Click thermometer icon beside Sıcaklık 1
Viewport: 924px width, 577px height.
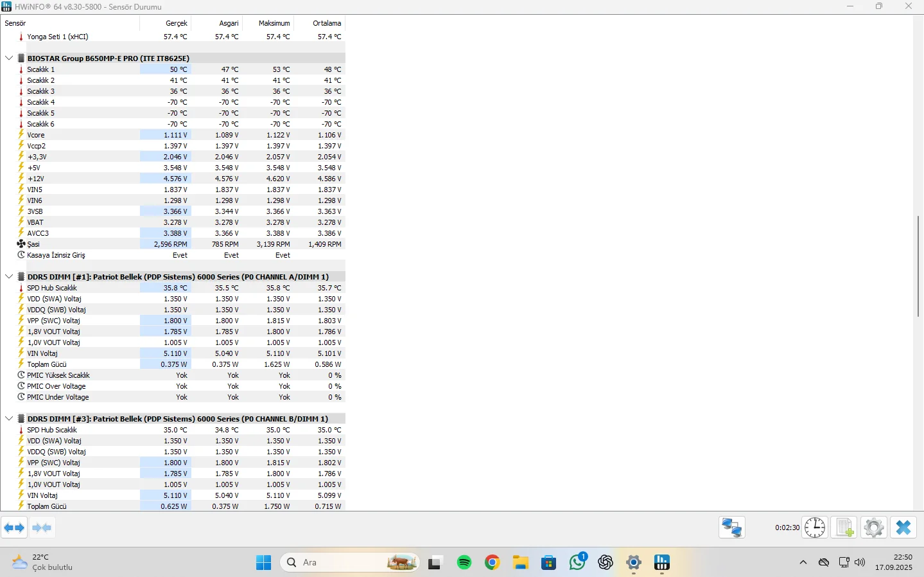coord(21,69)
